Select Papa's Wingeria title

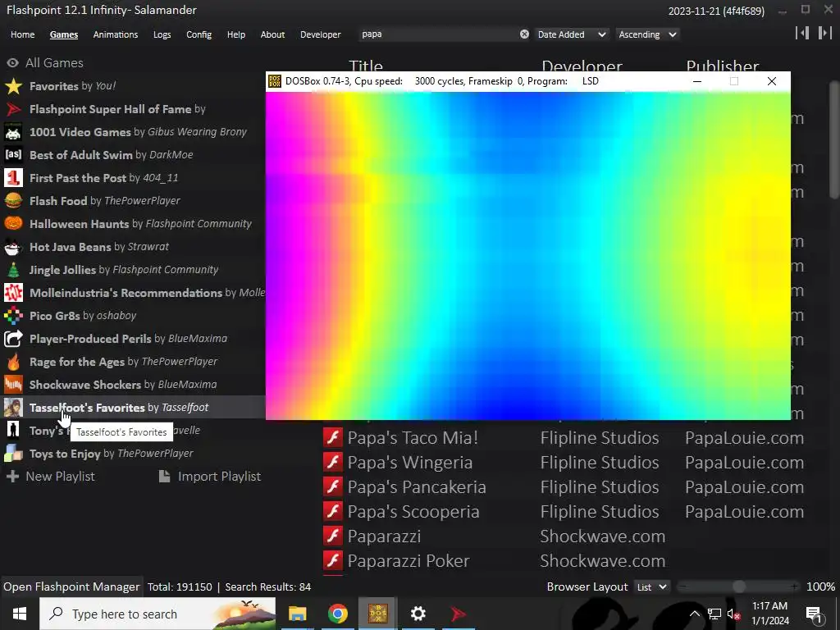pos(410,463)
